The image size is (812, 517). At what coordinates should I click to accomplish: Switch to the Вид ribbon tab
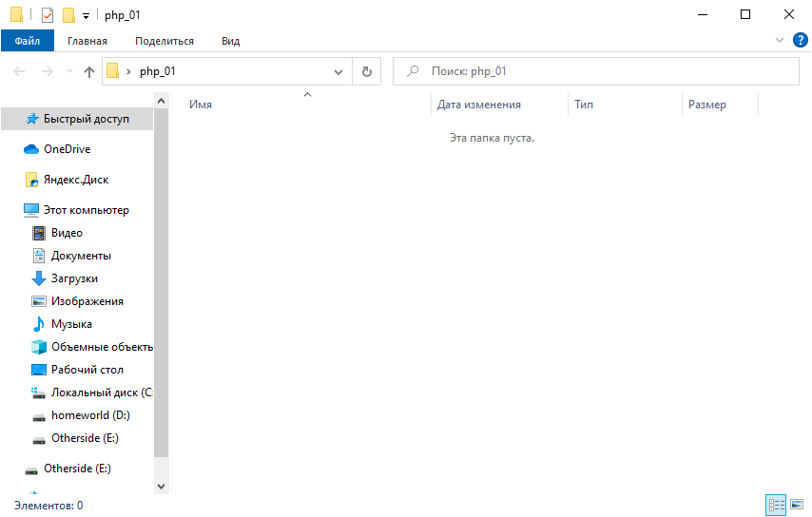click(230, 41)
